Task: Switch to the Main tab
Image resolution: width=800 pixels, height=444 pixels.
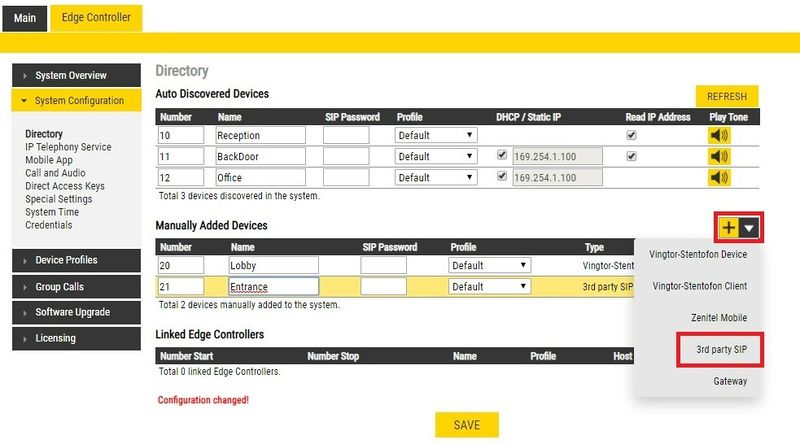Action: (25, 18)
